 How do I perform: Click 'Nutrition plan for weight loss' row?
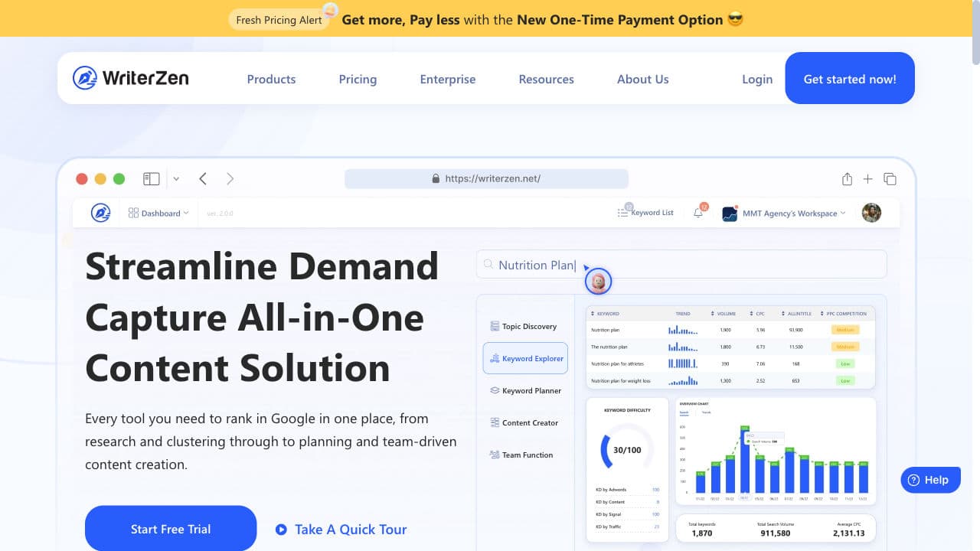coord(730,380)
